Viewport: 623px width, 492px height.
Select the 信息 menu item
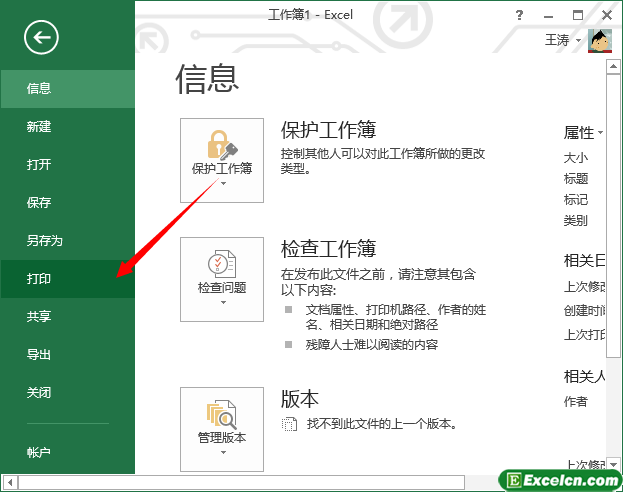point(68,89)
